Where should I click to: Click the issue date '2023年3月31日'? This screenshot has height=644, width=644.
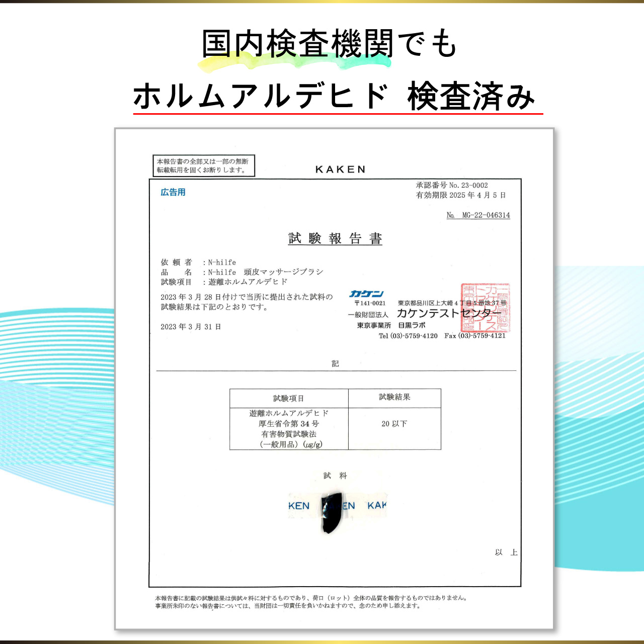pyautogui.click(x=191, y=327)
